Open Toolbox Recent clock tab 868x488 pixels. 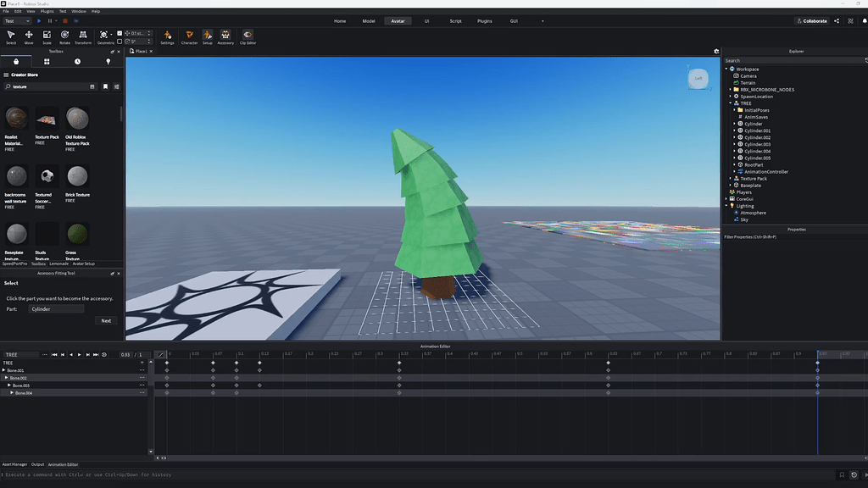click(x=77, y=61)
